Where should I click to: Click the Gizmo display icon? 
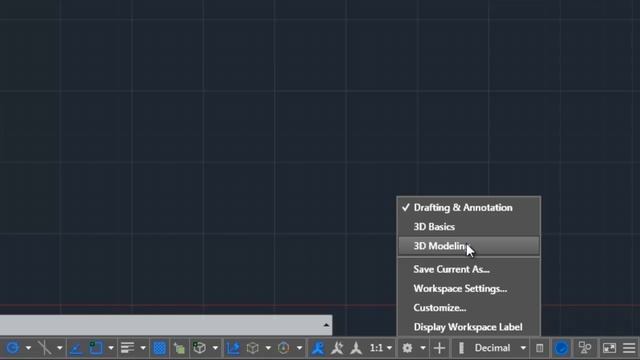click(x=283, y=348)
